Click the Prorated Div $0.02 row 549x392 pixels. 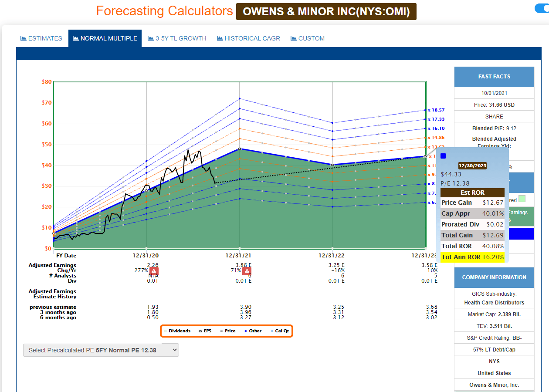pyautogui.click(x=472, y=224)
